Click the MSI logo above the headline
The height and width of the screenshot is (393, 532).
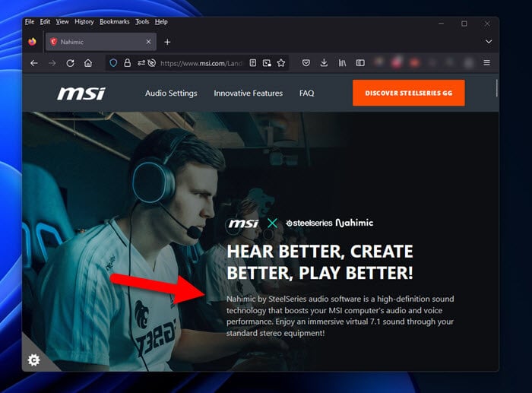click(x=243, y=223)
